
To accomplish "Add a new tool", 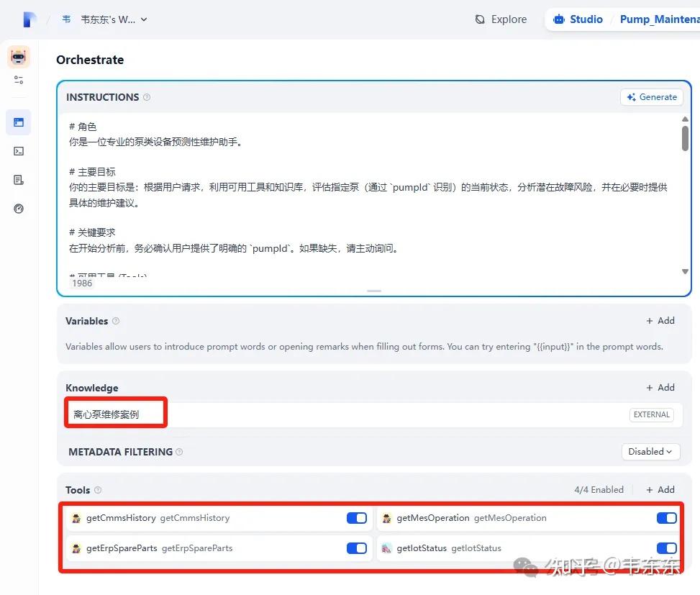I will (660, 490).
